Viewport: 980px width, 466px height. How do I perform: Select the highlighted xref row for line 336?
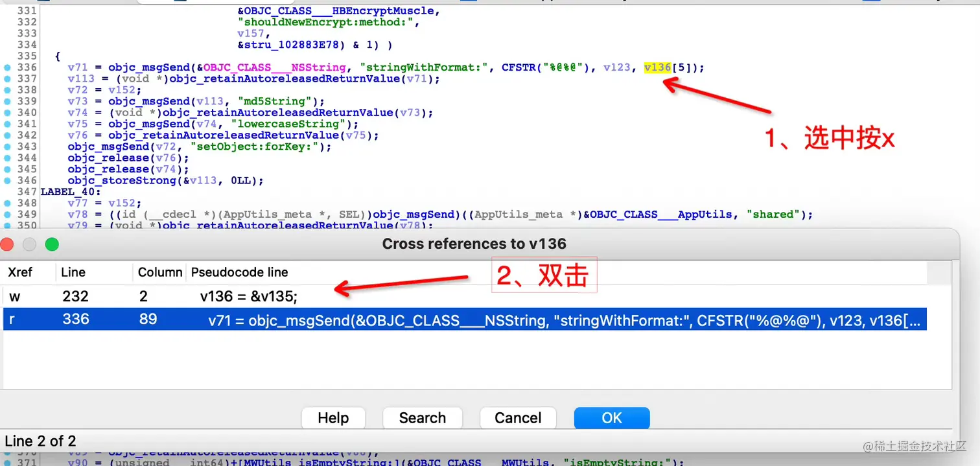[465, 319]
